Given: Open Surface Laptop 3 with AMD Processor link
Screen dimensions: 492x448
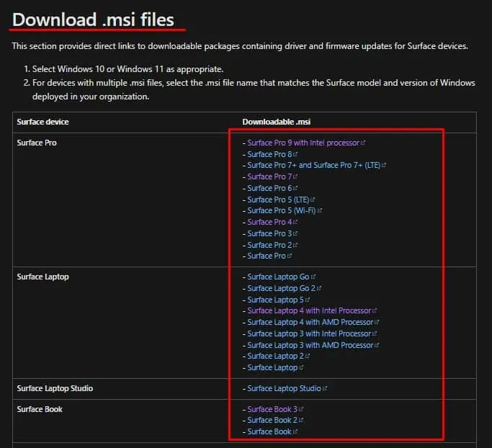Looking at the screenshot, I should 310,346.
